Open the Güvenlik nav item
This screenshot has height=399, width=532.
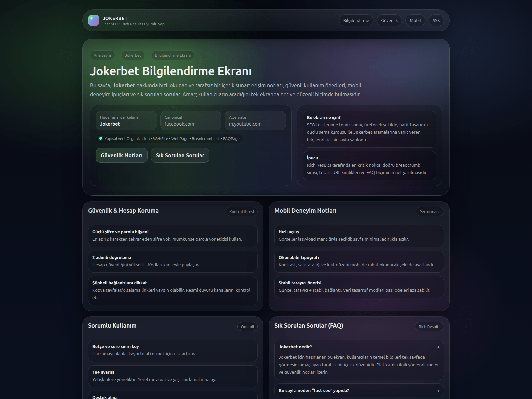[389, 20]
